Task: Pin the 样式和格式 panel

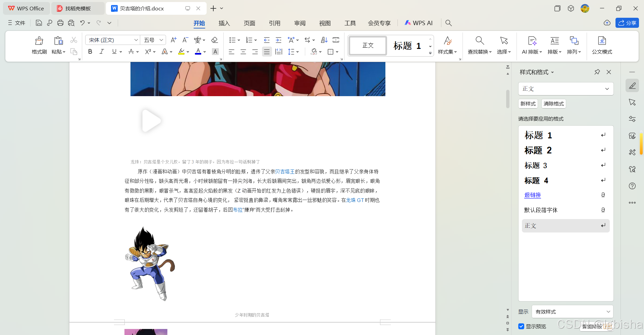Action: (597, 72)
